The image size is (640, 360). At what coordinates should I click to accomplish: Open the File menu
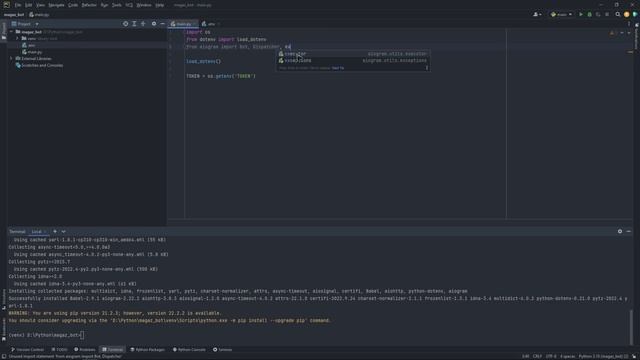click(x=18, y=5)
